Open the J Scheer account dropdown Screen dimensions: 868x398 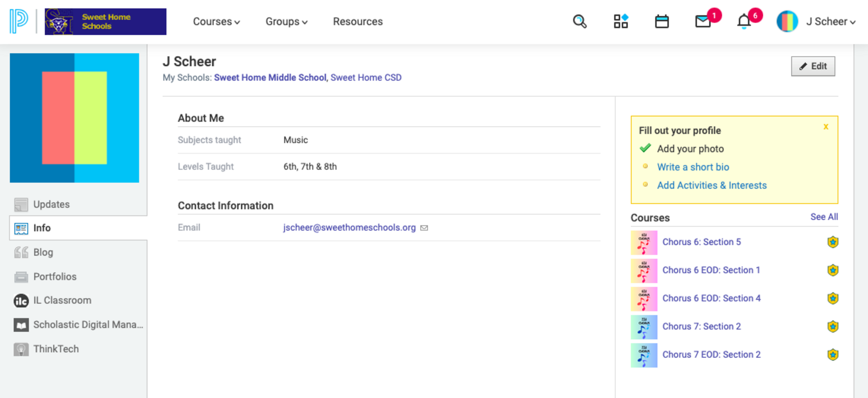(x=830, y=22)
